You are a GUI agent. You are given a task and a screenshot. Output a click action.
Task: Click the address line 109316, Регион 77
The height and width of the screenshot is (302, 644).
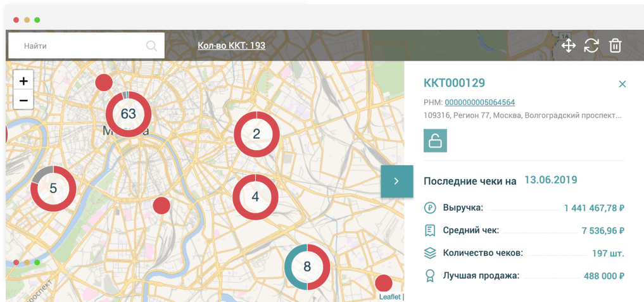click(522, 116)
